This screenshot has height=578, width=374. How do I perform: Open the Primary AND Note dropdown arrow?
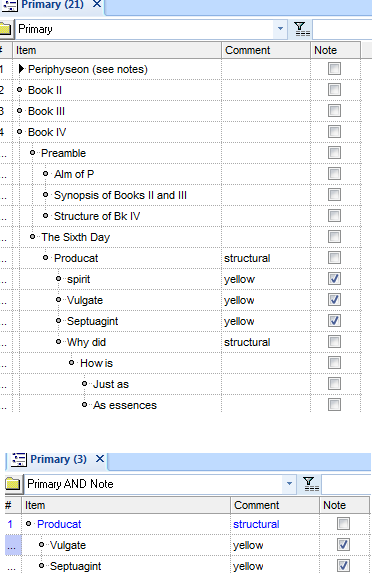click(x=290, y=484)
